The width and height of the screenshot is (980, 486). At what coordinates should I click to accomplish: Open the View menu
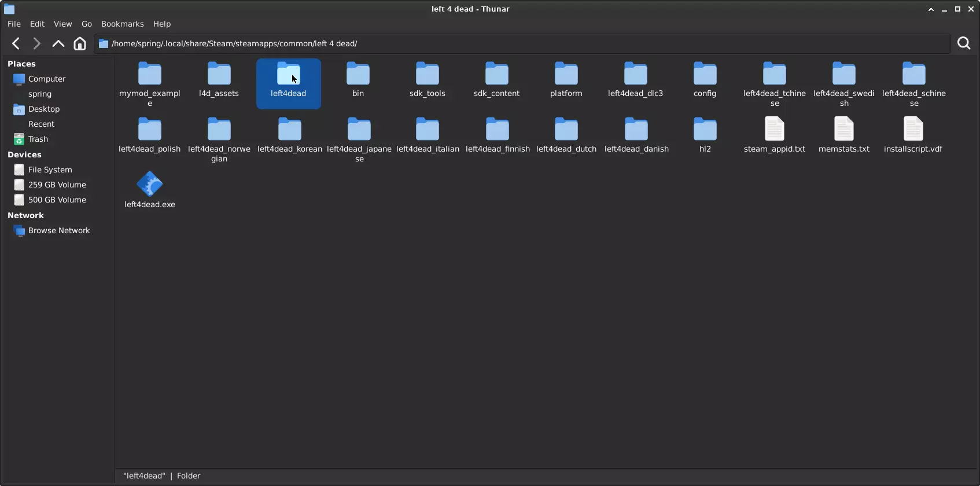(62, 24)
